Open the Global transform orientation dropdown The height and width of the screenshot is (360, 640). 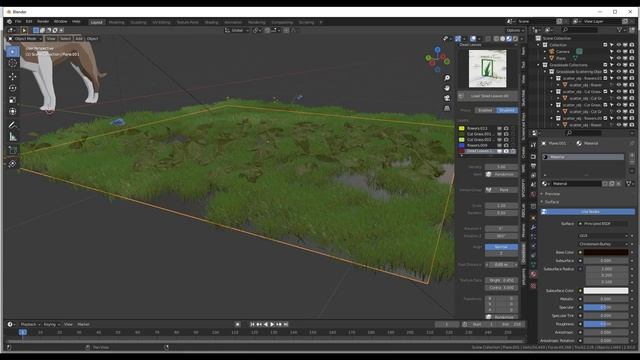tap(237, 30)
